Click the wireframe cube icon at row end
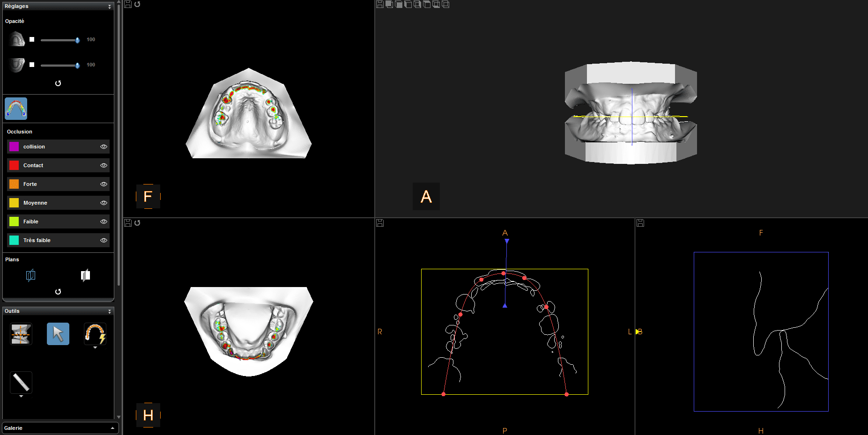Screen dimensions: 868x435 pos(445,4)
